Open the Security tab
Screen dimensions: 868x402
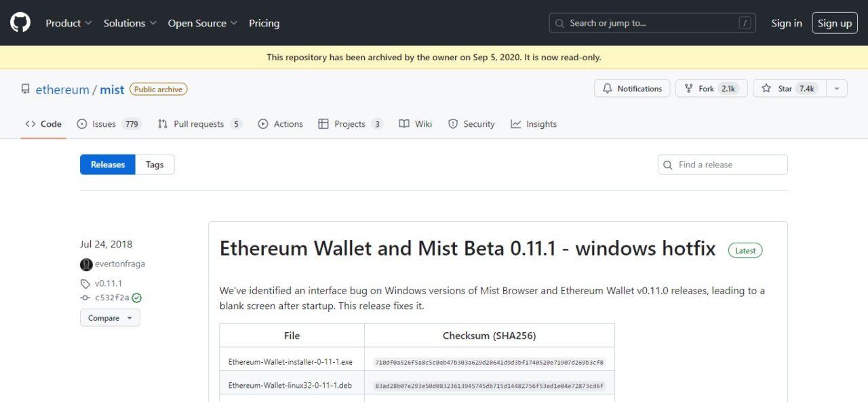click(471, 124)
